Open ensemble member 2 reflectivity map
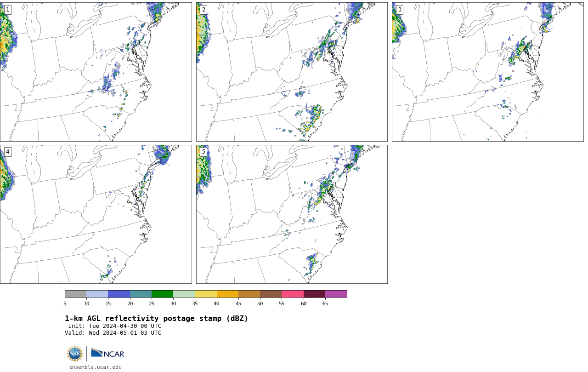588x372 pixels. (292, 72)
